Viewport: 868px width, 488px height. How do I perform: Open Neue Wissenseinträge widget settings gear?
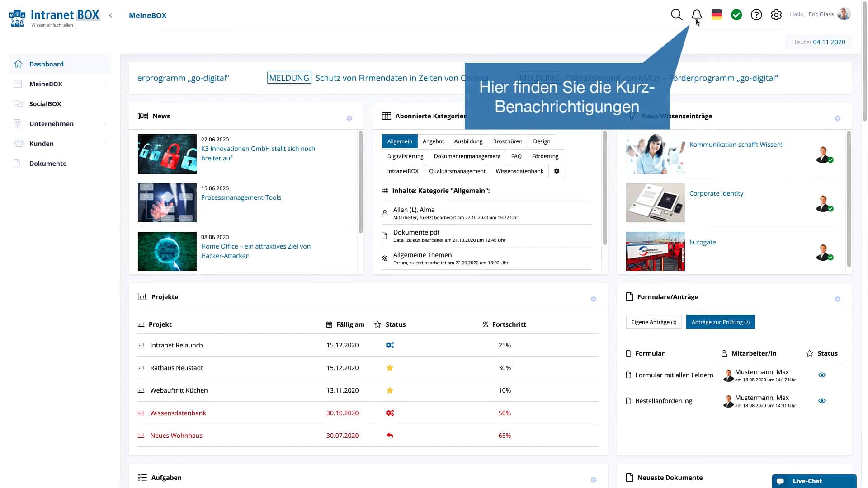point(837,118)
